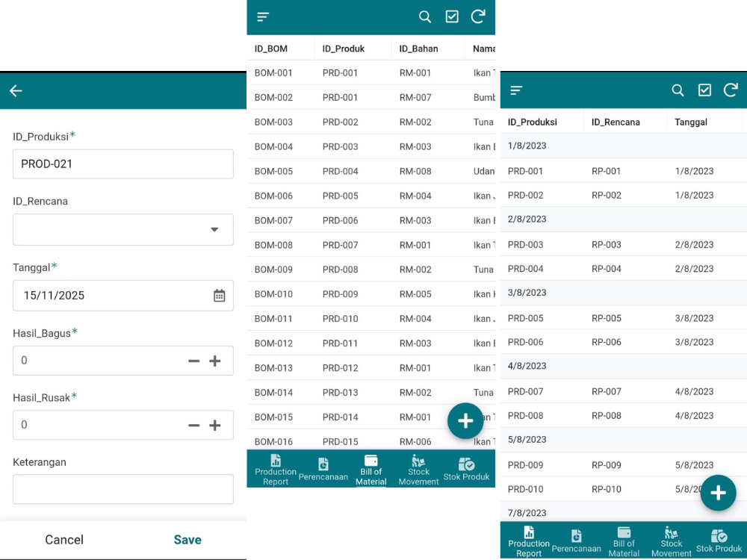Open Stok Produk tab in Production Report screen
This screenshot has height=560, width=747.
(719, 541)
